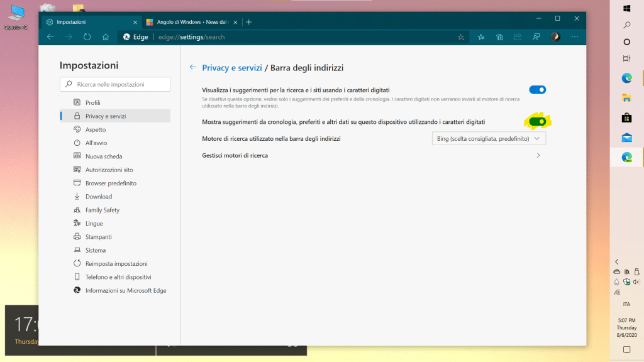Screen dimensions: 644x362
Task: Toggle off suggestions from cronologia and preferiti
Action: coord(537,121)
